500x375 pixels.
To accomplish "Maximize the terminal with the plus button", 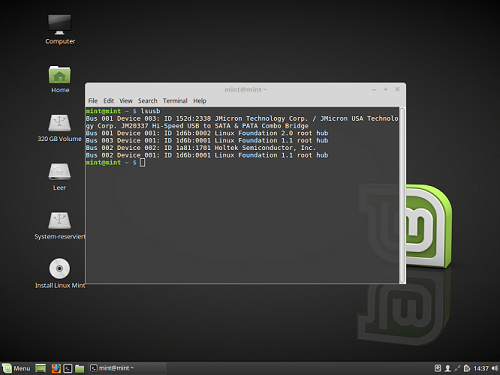I will point(385,89).
